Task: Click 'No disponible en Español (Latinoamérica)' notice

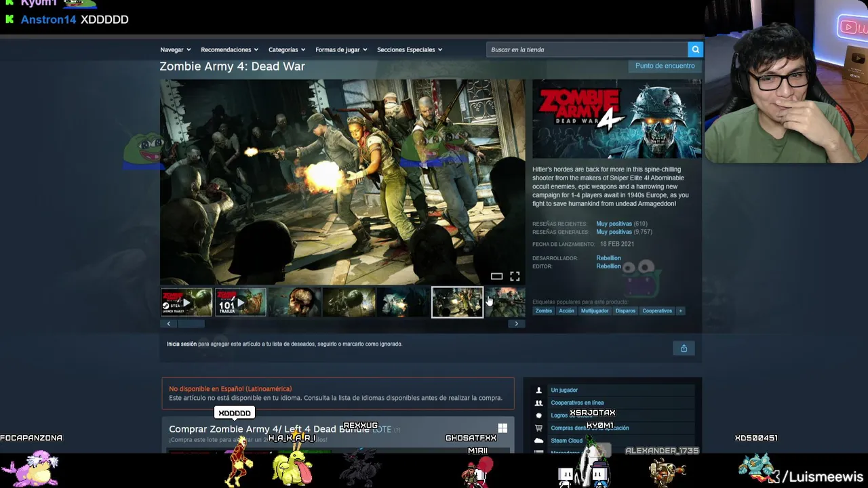Action: click(x=231, y=389)
